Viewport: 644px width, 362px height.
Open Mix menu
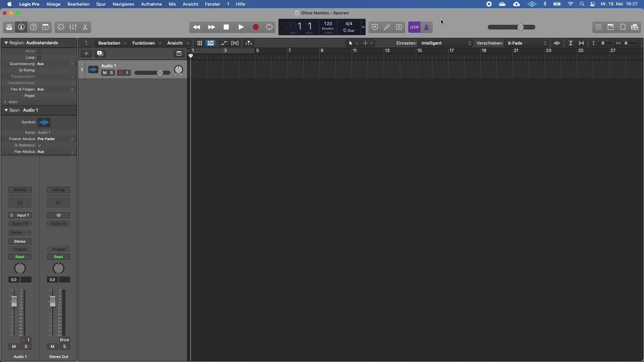pos(172,4)
